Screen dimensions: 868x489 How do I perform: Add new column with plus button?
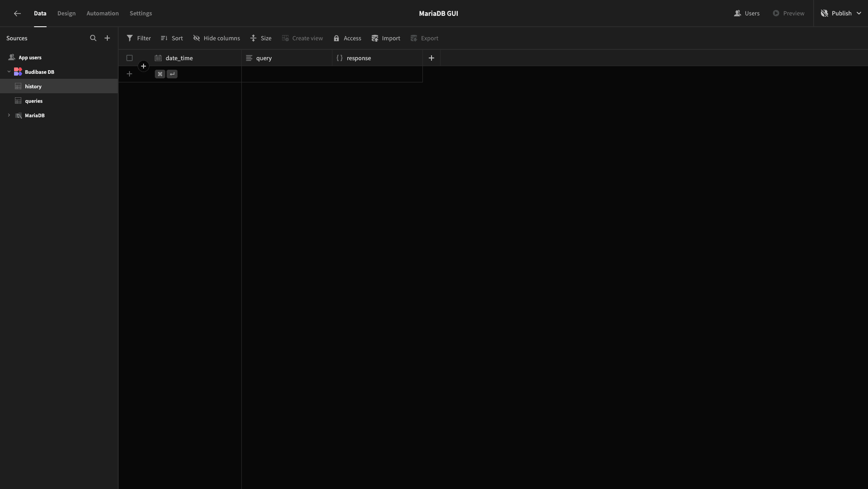point(432,58)
